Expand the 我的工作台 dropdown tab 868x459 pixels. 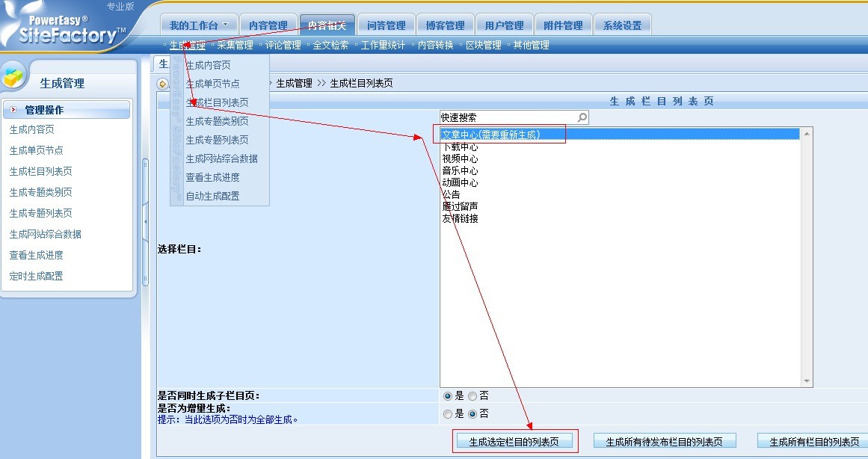pos(199,25)
